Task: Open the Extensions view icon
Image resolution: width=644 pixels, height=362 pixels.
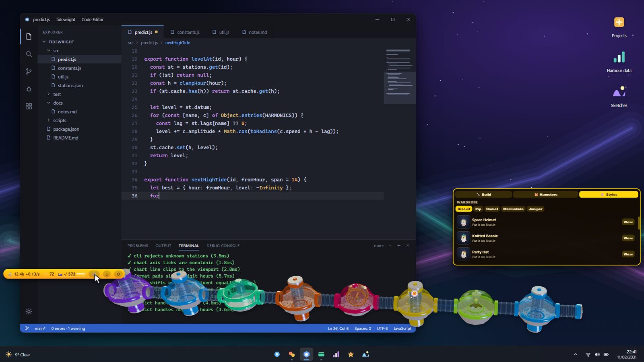Action: [29, 106]
